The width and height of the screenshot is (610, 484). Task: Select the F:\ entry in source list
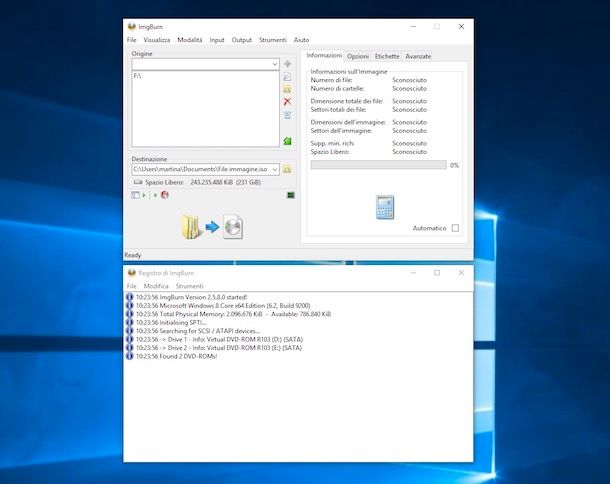[x=137, y=75]
